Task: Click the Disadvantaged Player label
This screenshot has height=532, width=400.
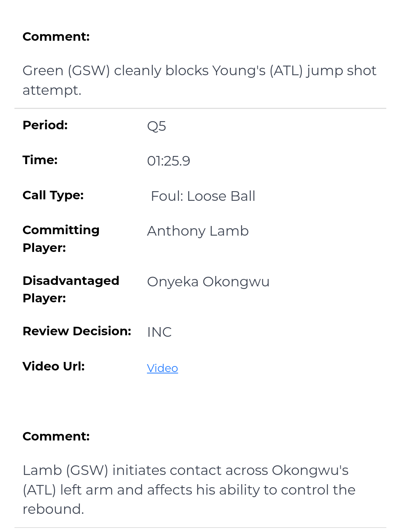Action: [71, 289]
